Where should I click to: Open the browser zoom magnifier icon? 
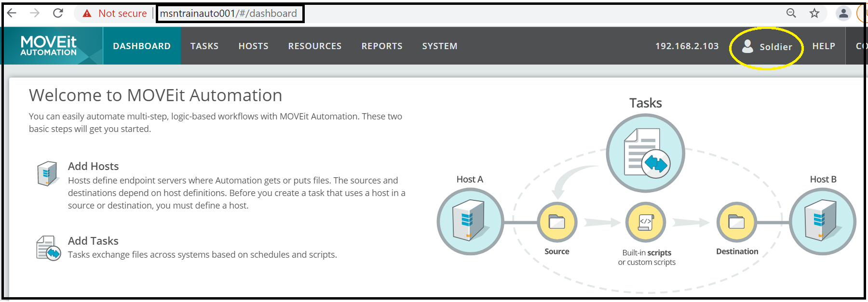(791, 13)
